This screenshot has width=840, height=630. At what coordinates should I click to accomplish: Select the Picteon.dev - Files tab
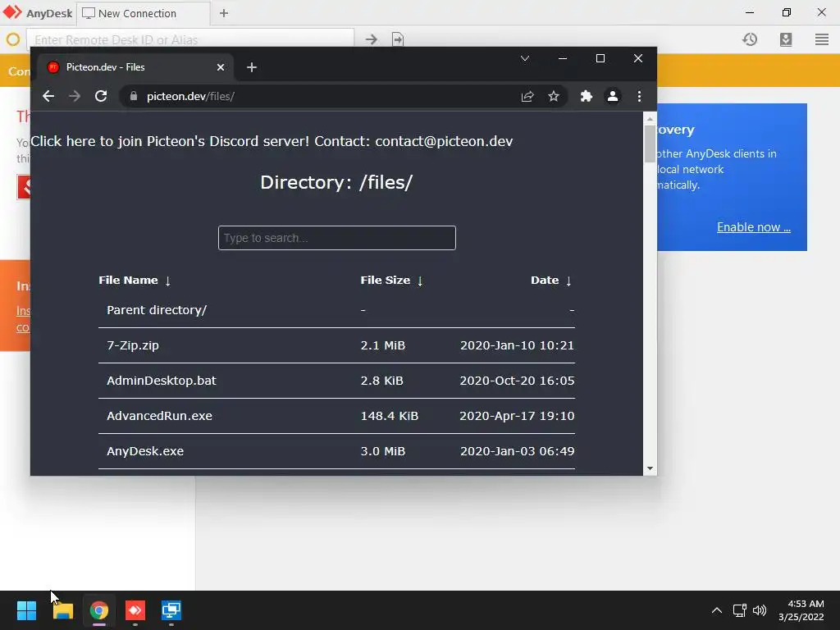(135, 67)
